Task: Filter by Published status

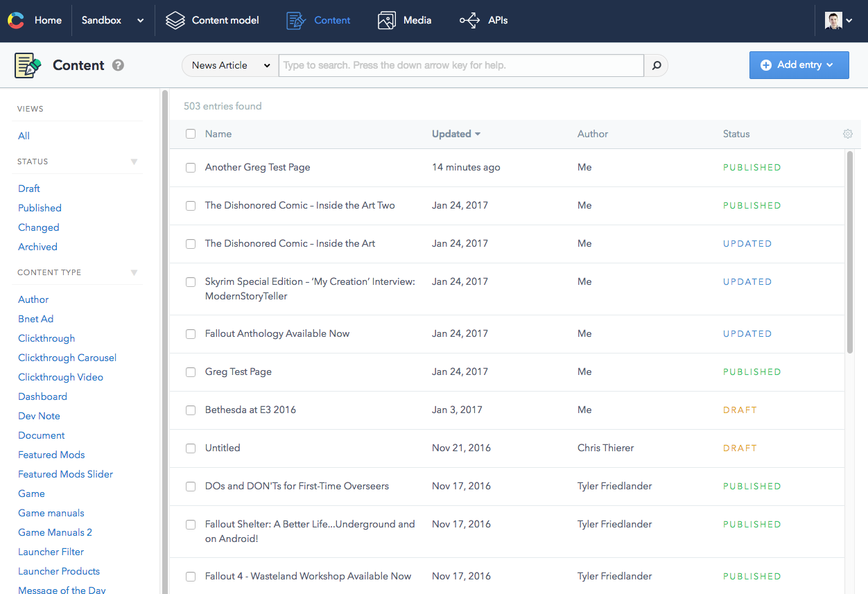Action: point(40,208)
